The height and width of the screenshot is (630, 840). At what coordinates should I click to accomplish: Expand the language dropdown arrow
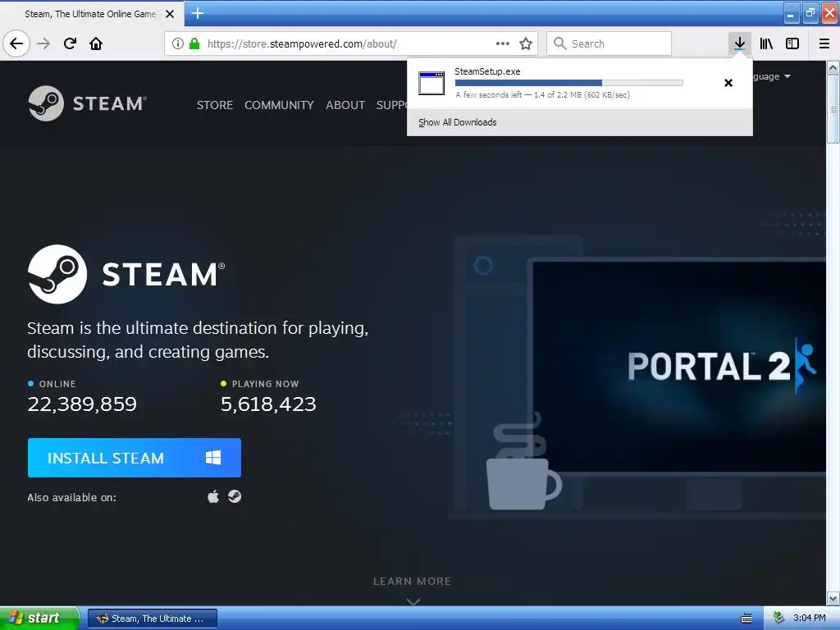[x=787, y=76]
